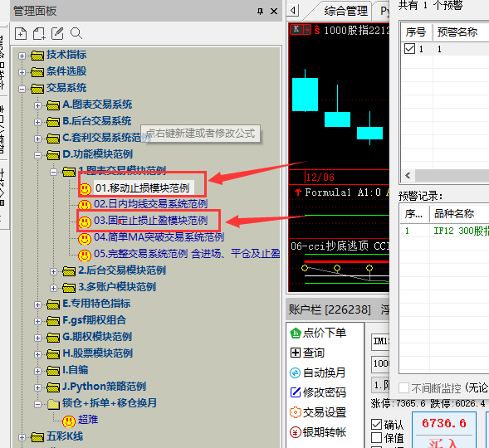Image resolution: width=489 pixels, height=448 pixels.
Task: Expand 2.后台交易模块范例 folder
Action: (54, 271)
